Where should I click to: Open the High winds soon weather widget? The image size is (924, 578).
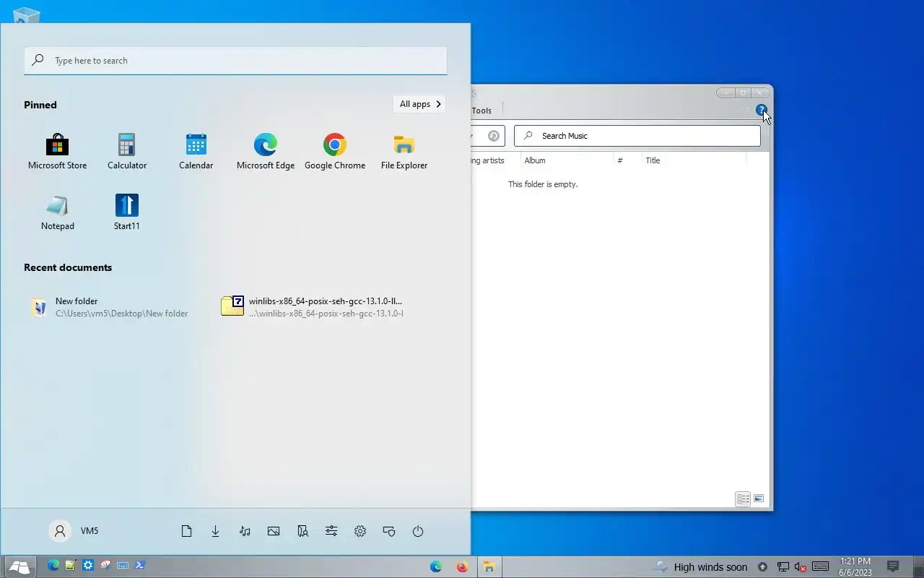click(x=700, y=567)
